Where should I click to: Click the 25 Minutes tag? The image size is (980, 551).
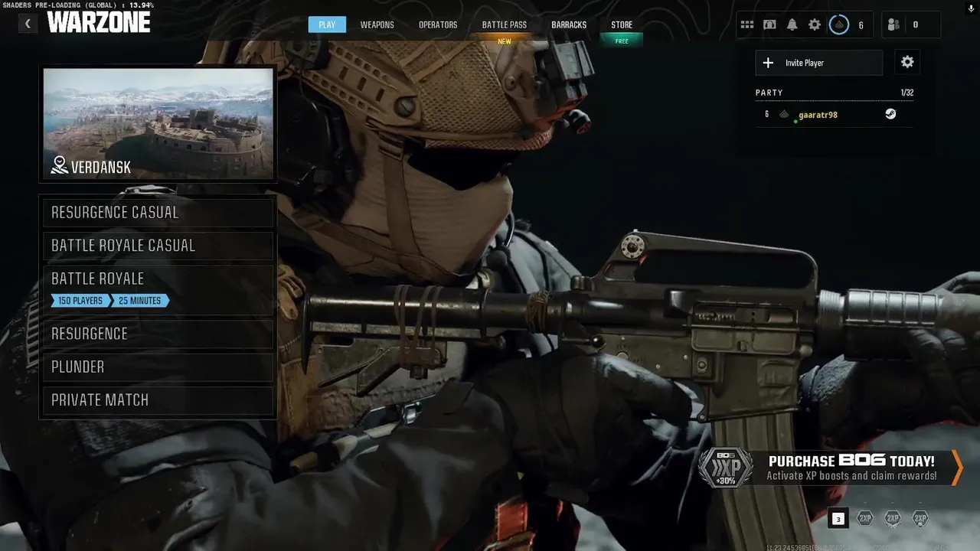(139, 301)
